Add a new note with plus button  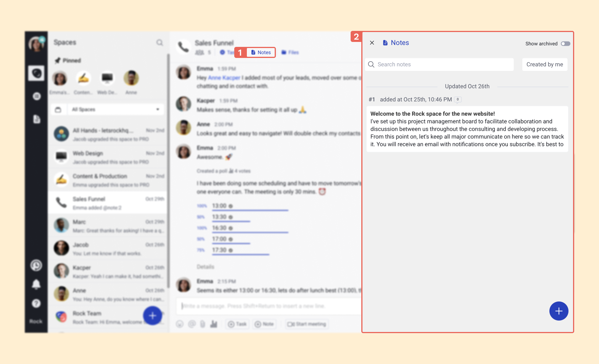(x=559, y=311)
